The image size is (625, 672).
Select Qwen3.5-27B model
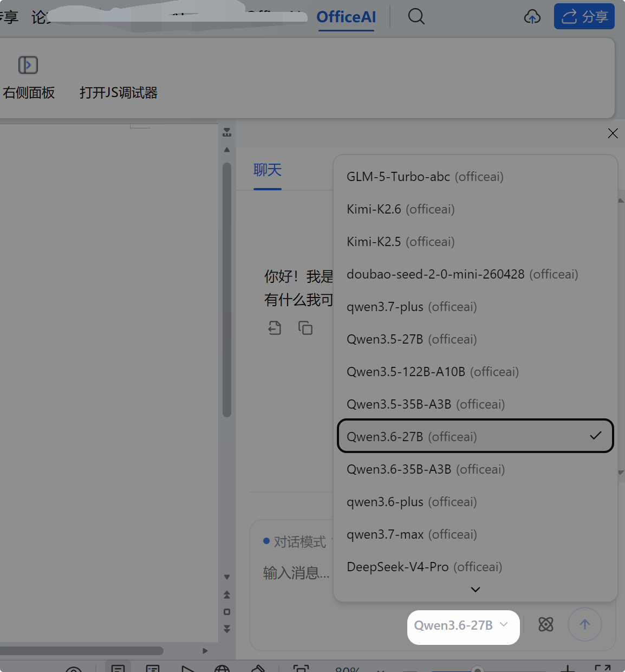point(476,339)
